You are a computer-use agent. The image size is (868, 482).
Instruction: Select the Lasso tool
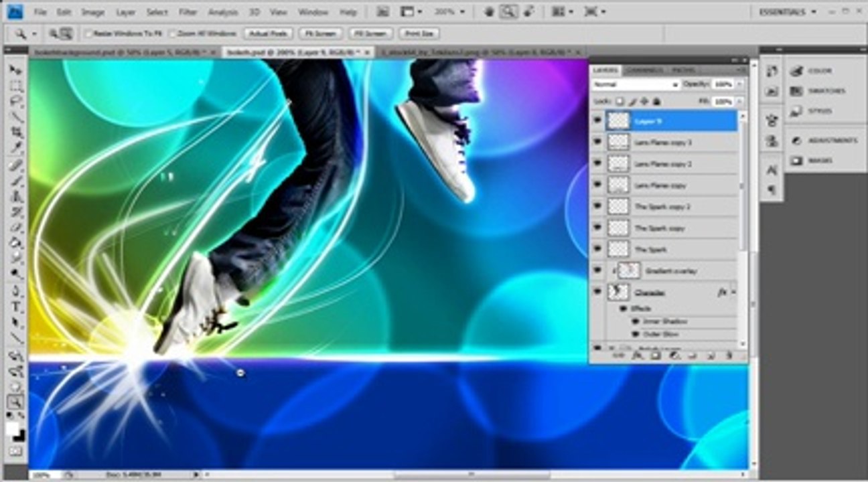click(x=15, y=101)
